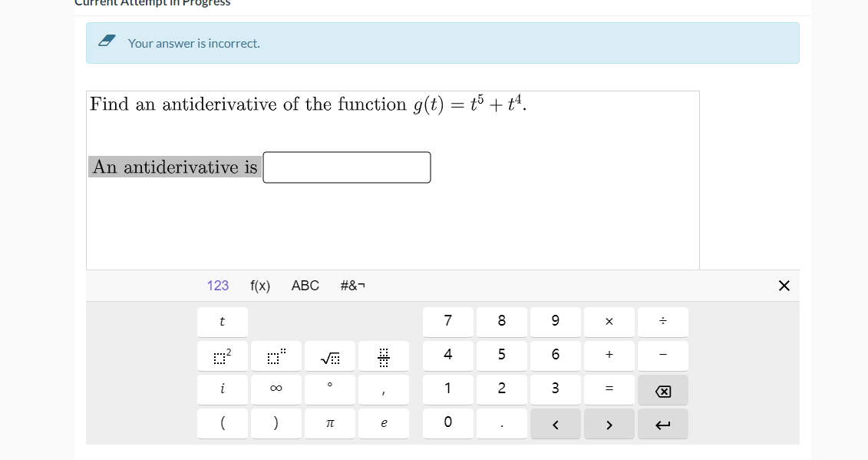
Task: Switch to the ABC keyboard tab
Action: [305, 286]
